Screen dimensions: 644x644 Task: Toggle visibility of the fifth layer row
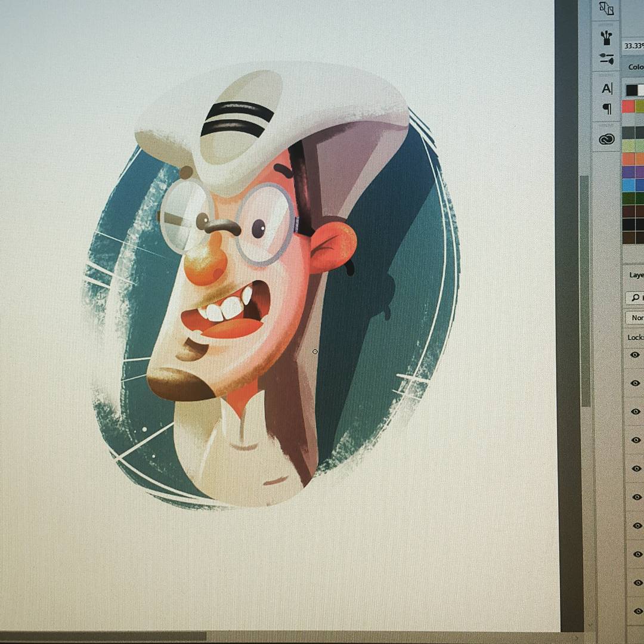[637, 469]
